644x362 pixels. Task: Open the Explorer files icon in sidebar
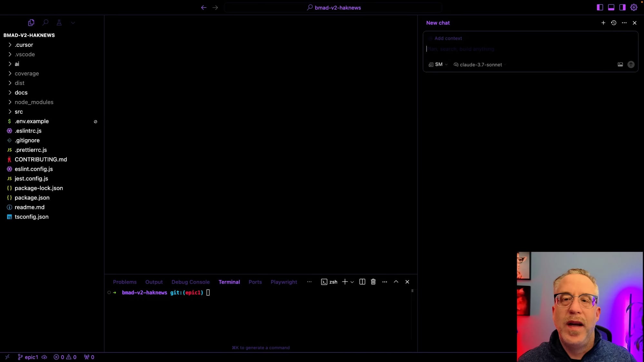coord(31,23)
